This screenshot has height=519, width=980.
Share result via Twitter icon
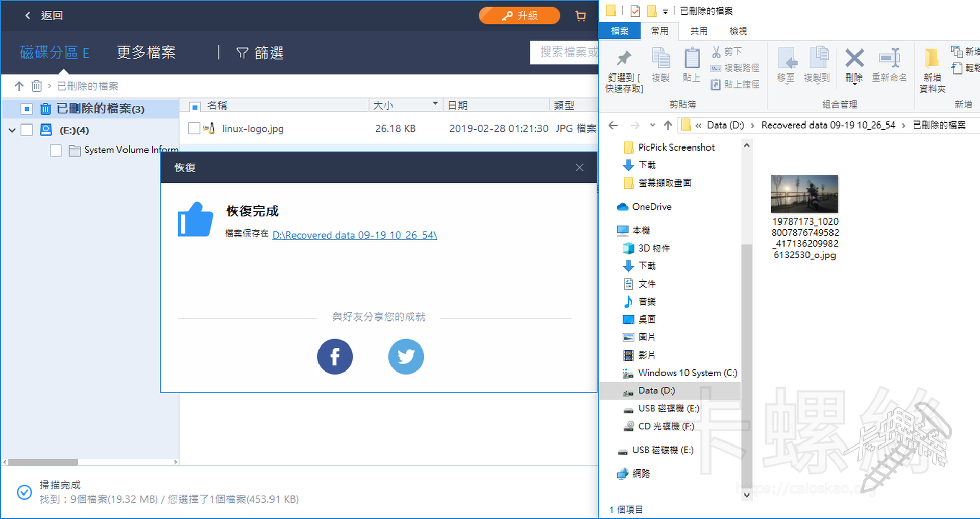[406, 356]
